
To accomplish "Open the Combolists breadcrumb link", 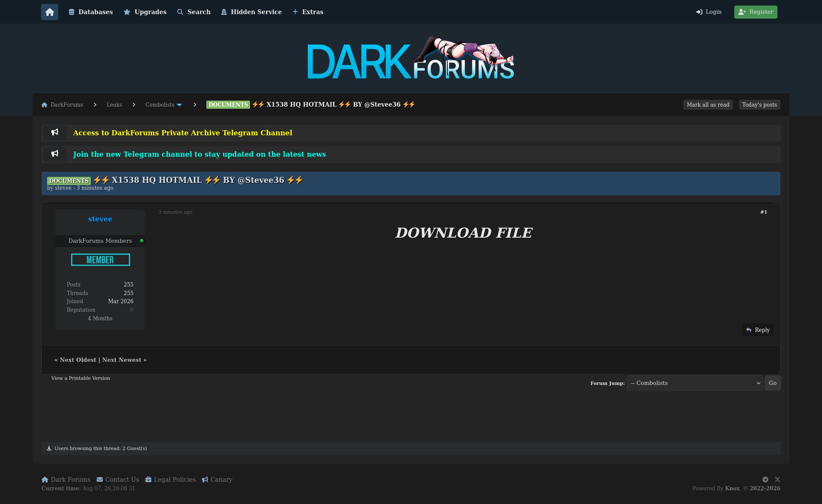I will click(x=160, y=105).
